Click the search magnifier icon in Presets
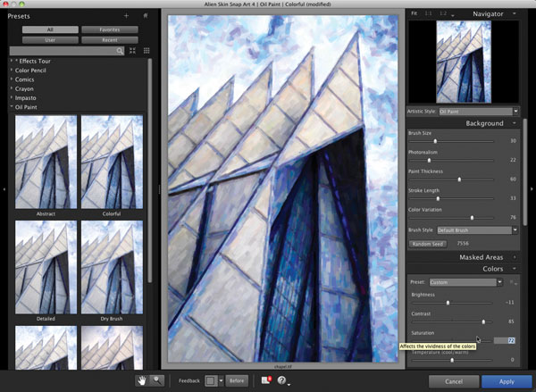536x392 pixels. pyautogui.click(x=120, y=51)
